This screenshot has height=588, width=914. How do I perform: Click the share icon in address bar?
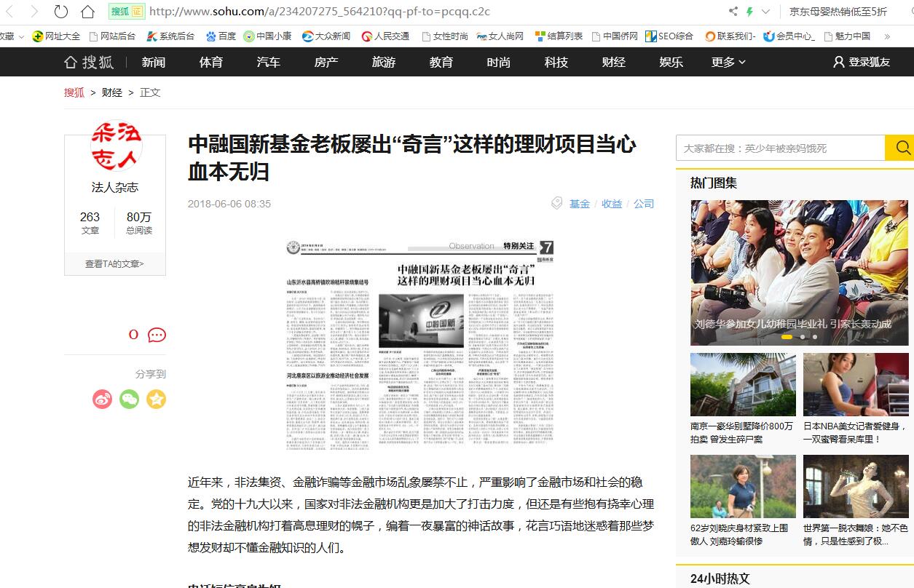tap(733, 12)
